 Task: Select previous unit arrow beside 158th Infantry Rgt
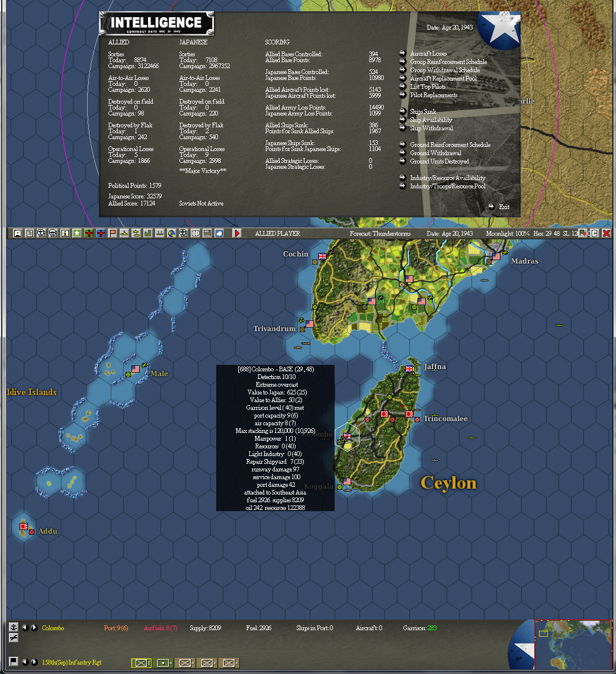tap(25, 662)
